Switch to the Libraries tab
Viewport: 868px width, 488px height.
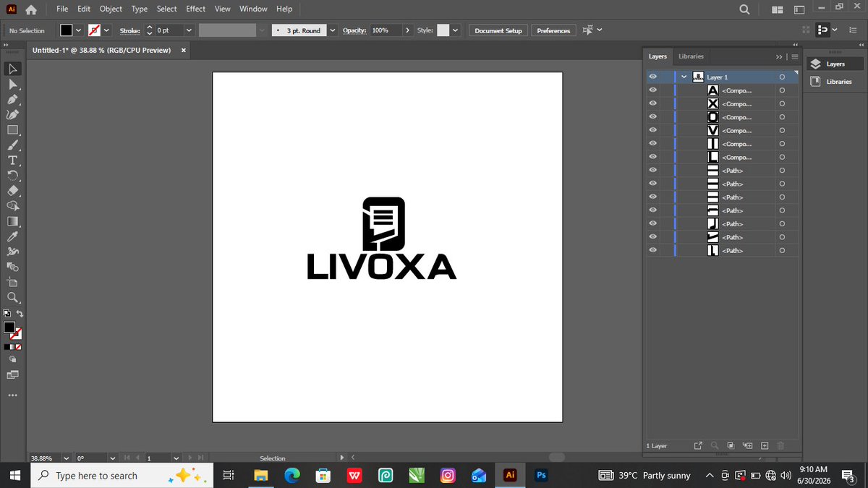[x=691, y=56]
